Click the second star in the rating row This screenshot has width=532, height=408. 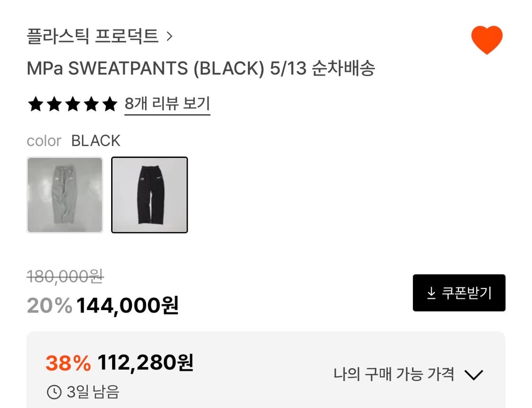point(53,104)
